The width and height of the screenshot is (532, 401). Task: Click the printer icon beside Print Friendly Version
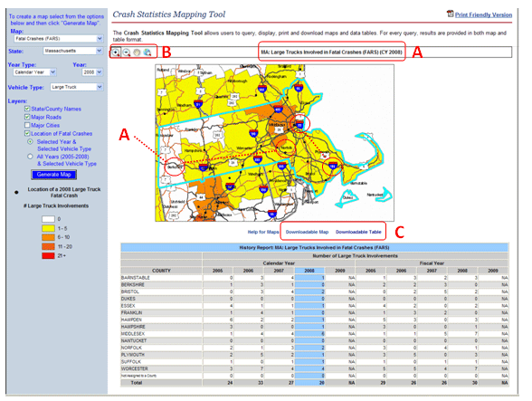[x=450, y=14]
